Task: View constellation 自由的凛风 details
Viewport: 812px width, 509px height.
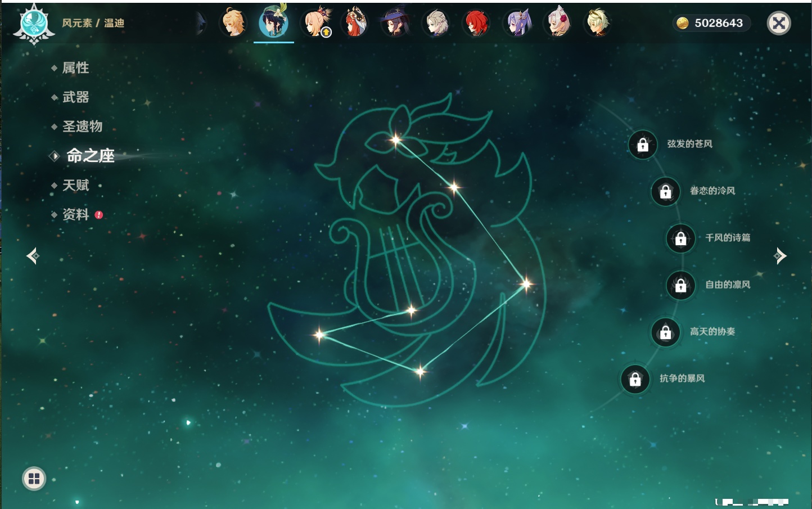Action: tap(728, 285)
